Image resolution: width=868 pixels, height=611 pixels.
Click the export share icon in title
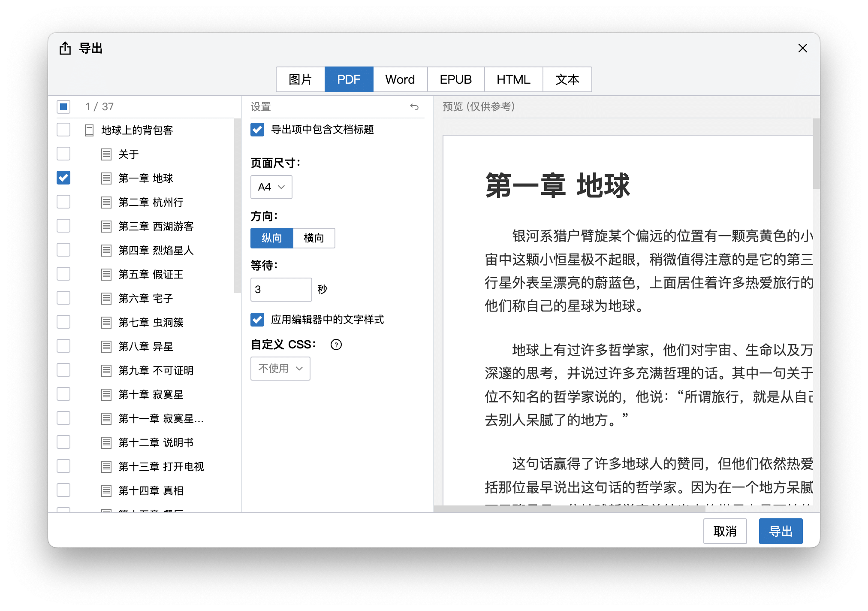pyautogui.click(x=65, y=48)
